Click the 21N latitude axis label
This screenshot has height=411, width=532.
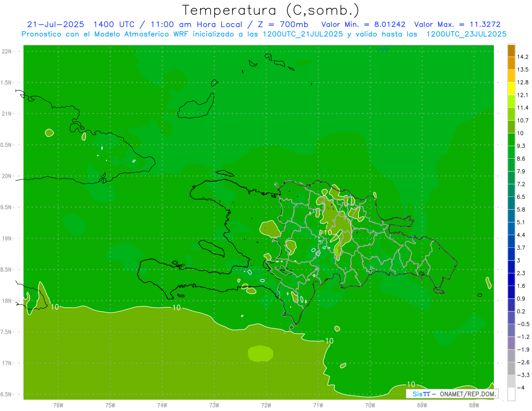tap(7, 114)
